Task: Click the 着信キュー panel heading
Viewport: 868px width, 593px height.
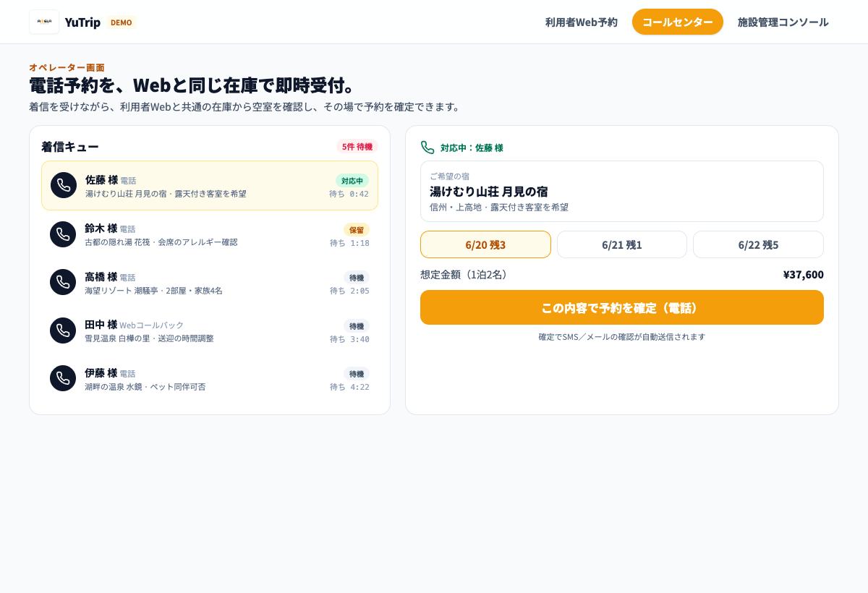Action: tap(70, 147)
